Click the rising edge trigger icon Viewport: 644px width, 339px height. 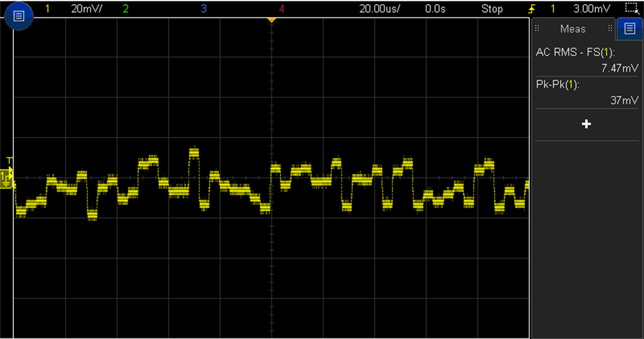531,9
